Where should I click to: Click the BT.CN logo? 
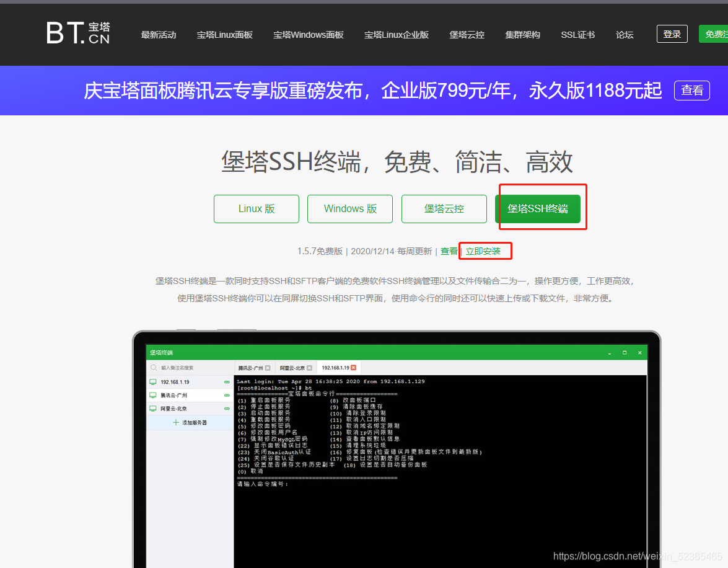tap(78, 33)
